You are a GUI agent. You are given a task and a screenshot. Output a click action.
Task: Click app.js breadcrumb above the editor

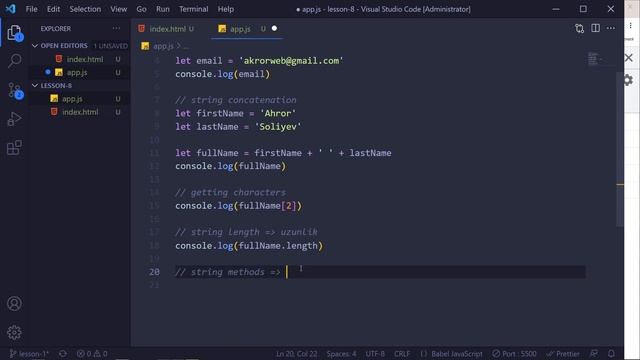pos(163,46)
